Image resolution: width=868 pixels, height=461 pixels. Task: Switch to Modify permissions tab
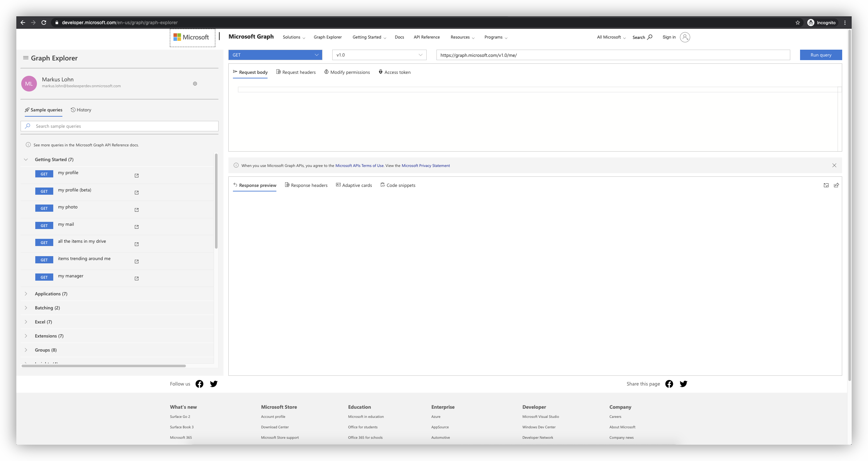coord(347,72)
